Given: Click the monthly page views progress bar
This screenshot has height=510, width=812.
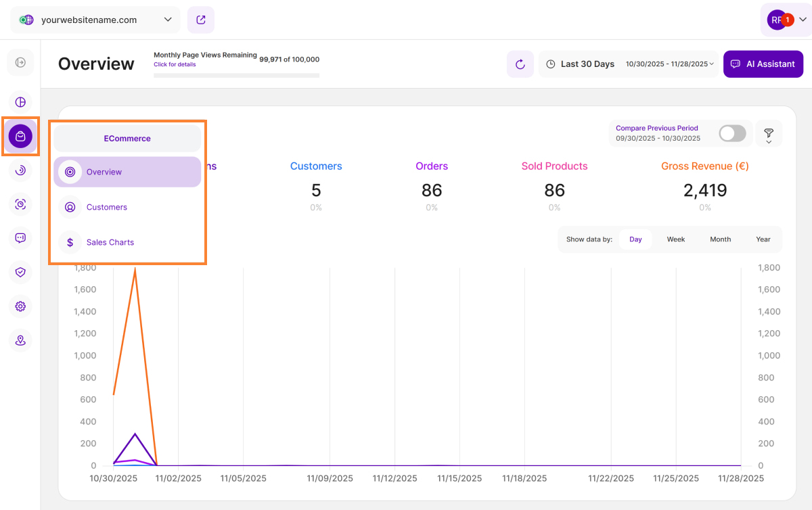Looking at the screenshot, I should pyautogui.click(x=236, y=75).
